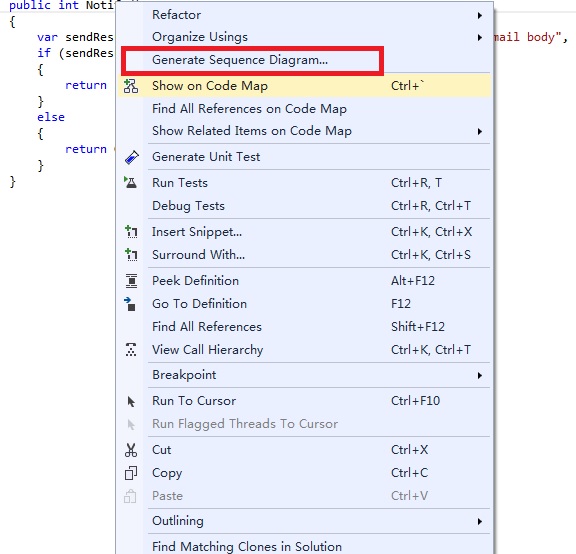
Task: Click the Surround With icon
Action: tap(131, 255)
